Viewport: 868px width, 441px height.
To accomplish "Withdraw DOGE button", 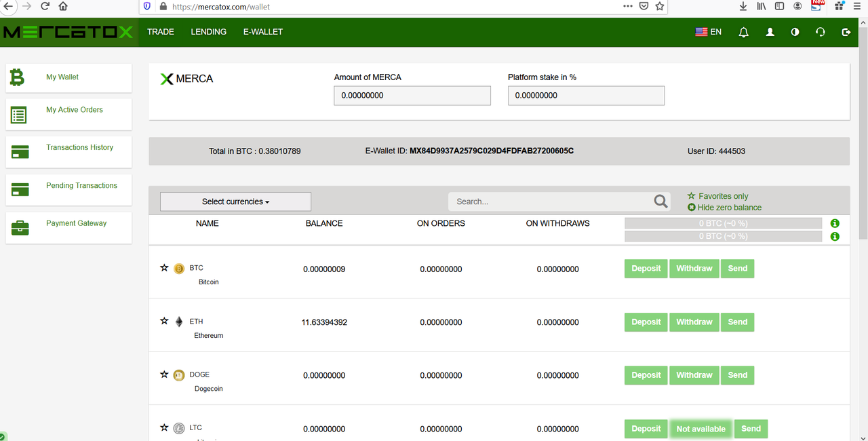I will tap(694, 375).
